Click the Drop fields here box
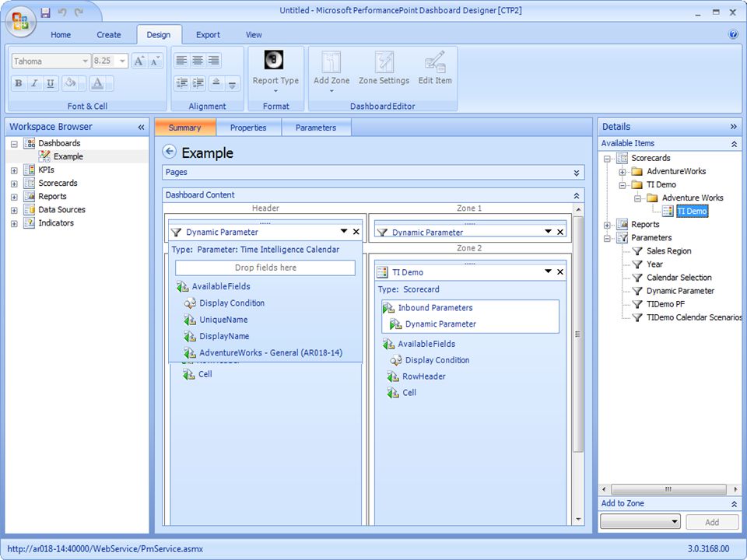 click(x=265, y=268)
